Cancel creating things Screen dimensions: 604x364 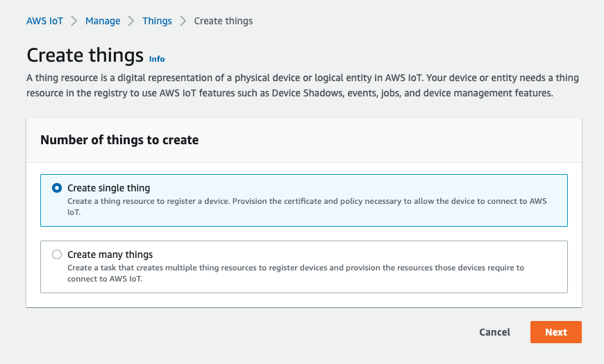tap(494, 332)
